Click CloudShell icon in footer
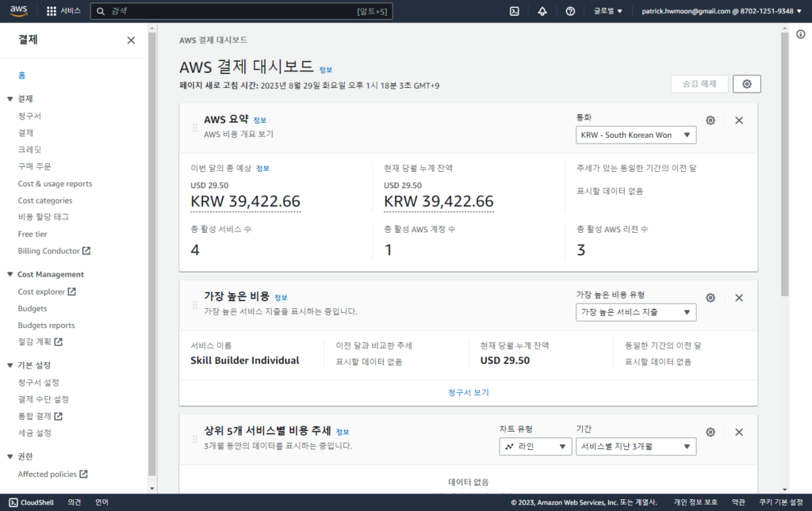The height and width of the screenshot is (511, 812). pos(13,502)
